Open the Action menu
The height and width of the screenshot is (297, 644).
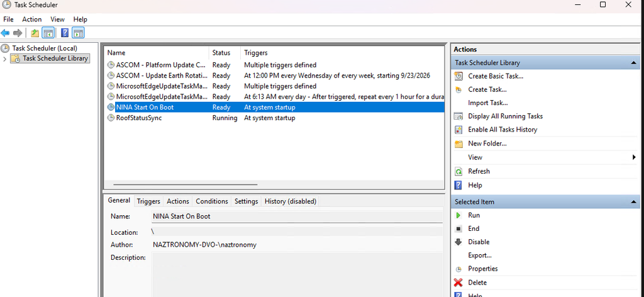pyautogui.click(x=31, y=20)
